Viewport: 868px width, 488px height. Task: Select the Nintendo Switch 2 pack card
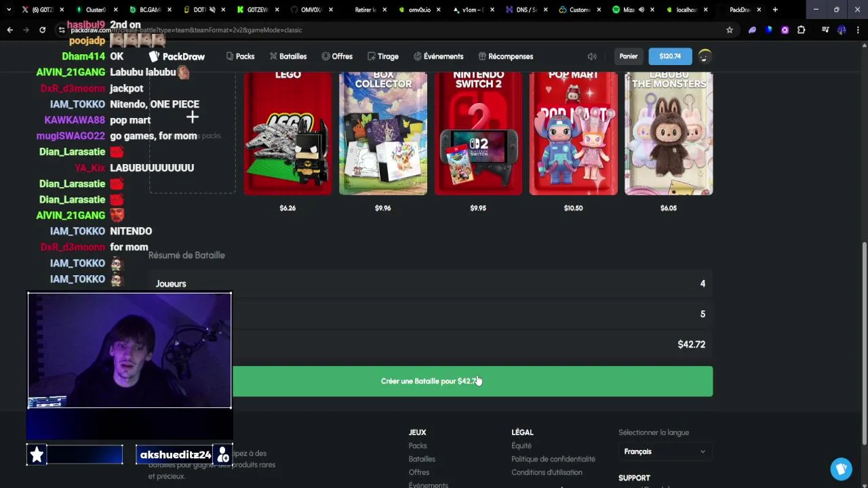pyautogui.click(x=478, y=133)
